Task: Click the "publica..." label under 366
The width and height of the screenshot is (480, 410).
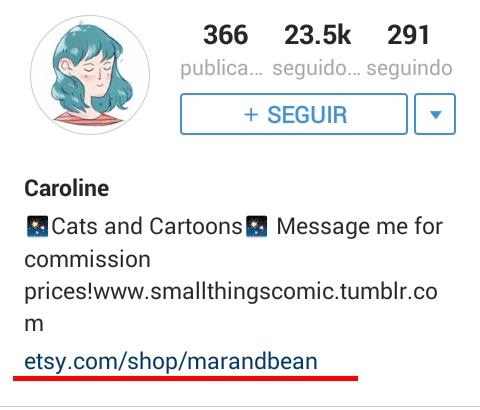Action: pyautogui.click(x=221, y=69)
